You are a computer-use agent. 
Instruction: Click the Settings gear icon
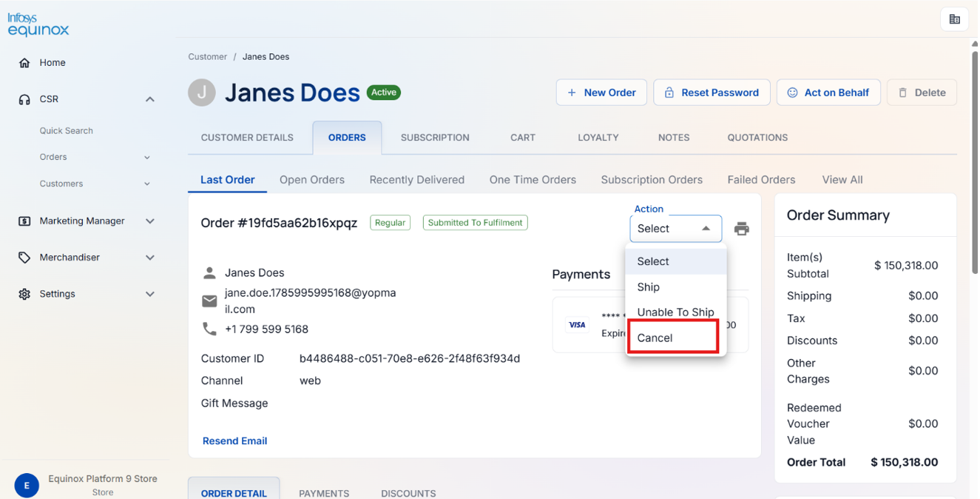tap(24, 294)
